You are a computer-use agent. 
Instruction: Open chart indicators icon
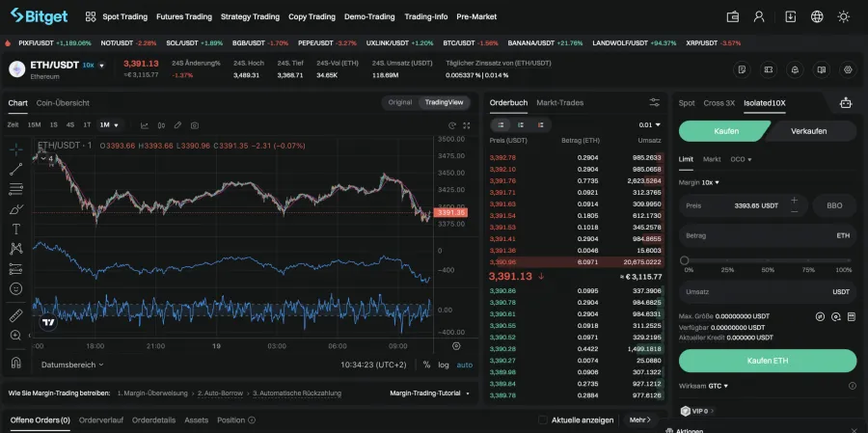(x=145, y=125)
